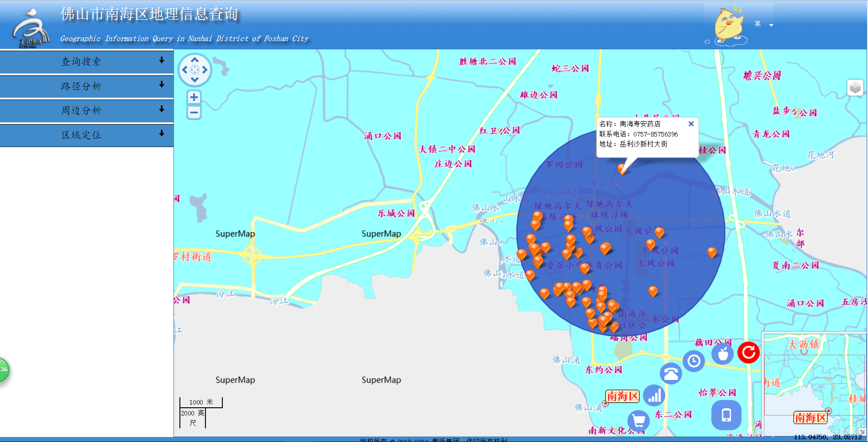Close the 南海寿安药店 info popup
The width and height of the screenshot is (868, 442).
[x=691, y=124]
